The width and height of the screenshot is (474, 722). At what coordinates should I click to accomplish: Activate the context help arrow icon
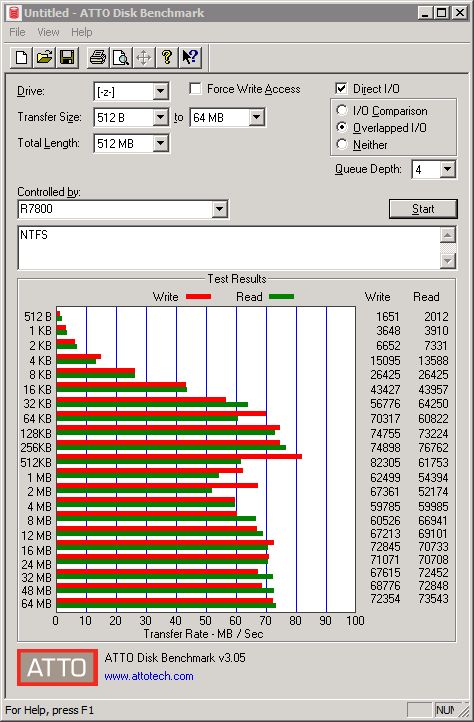[x=190, y=58]
